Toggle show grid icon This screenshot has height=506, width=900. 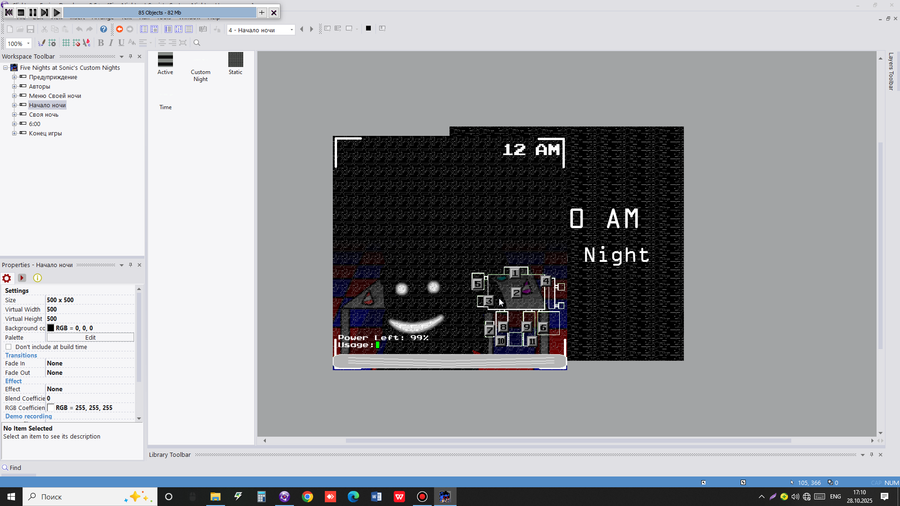coord(66,43)
